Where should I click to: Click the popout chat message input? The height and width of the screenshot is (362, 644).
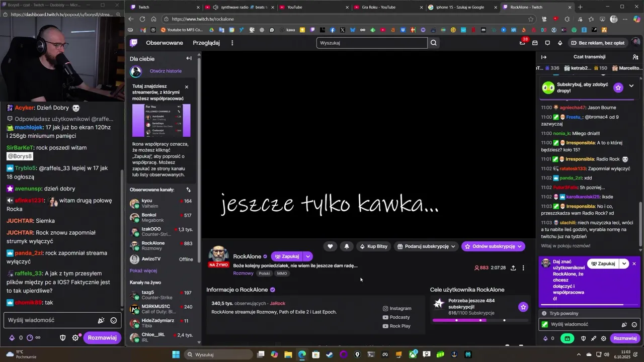[62, 320]
